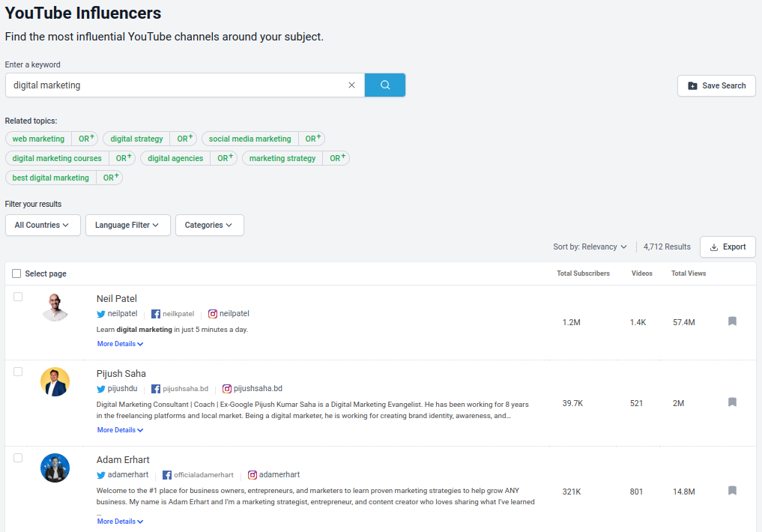
Task: Check the box for Neil Patel
Action: (x=18, y=297)
